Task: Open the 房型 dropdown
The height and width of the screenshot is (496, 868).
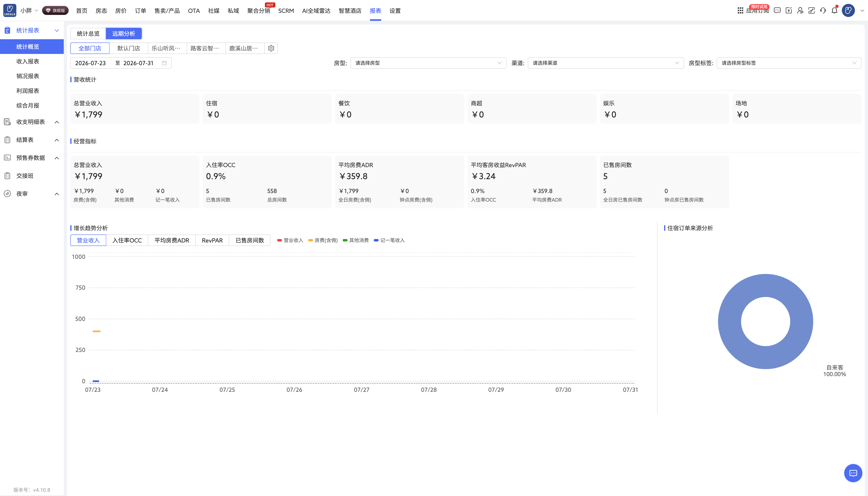Action: pos(428,63)
